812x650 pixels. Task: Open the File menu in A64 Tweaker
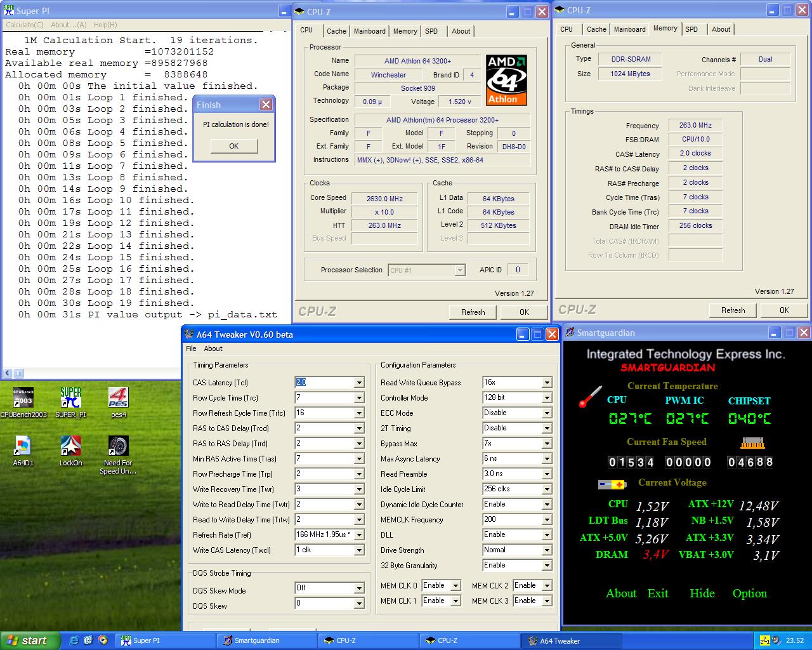point(191,348)
